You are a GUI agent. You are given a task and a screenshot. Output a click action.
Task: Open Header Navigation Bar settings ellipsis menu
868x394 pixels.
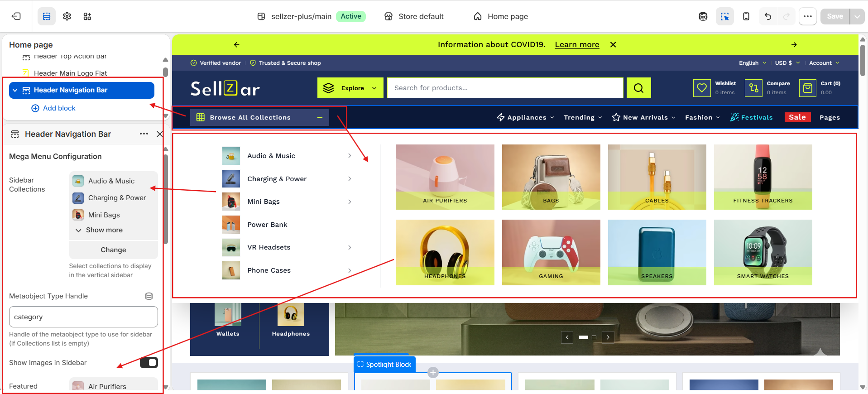point(144,134)
